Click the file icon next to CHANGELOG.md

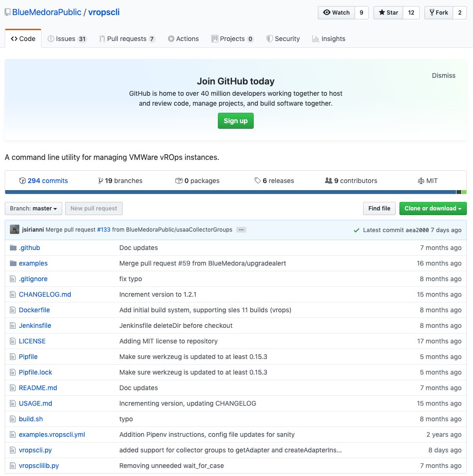coord(13,294)
